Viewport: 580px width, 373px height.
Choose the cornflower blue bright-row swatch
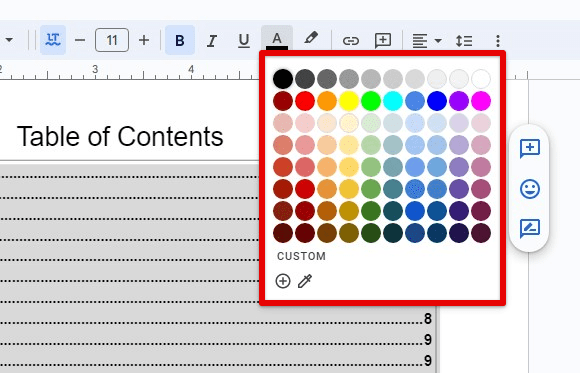[x=415, y=101]
